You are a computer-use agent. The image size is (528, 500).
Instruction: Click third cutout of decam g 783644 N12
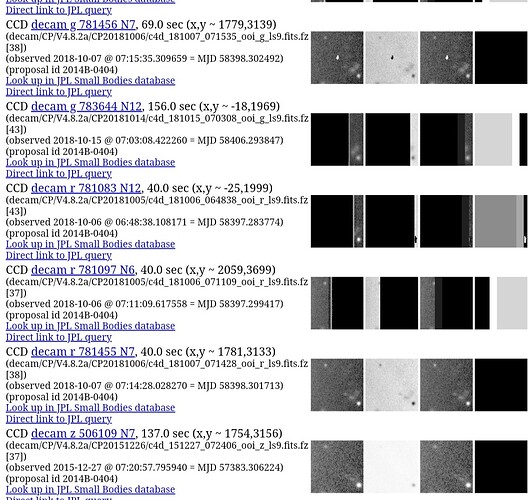[446, 139]
